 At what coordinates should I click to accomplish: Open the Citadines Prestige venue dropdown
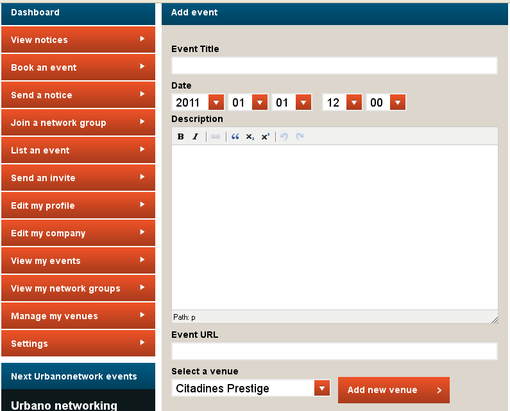(x=251, y=388)
